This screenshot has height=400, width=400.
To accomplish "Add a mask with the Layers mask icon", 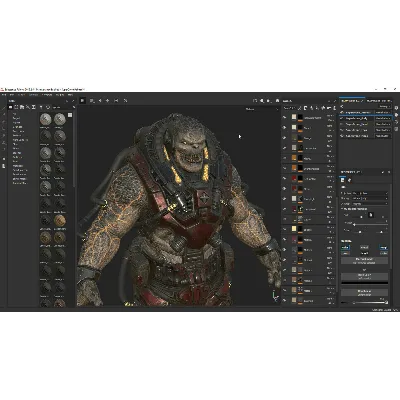I will tap(305, 108).
